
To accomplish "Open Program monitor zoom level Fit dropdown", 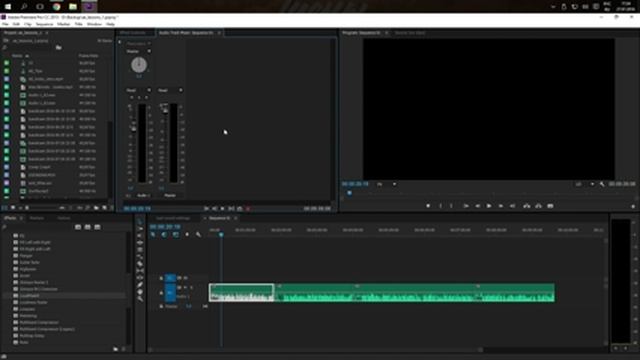I will pos(386,184).
